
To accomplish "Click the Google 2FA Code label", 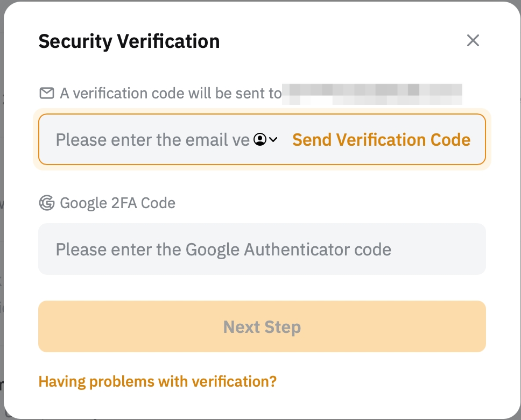I will (x=117, y=203).
